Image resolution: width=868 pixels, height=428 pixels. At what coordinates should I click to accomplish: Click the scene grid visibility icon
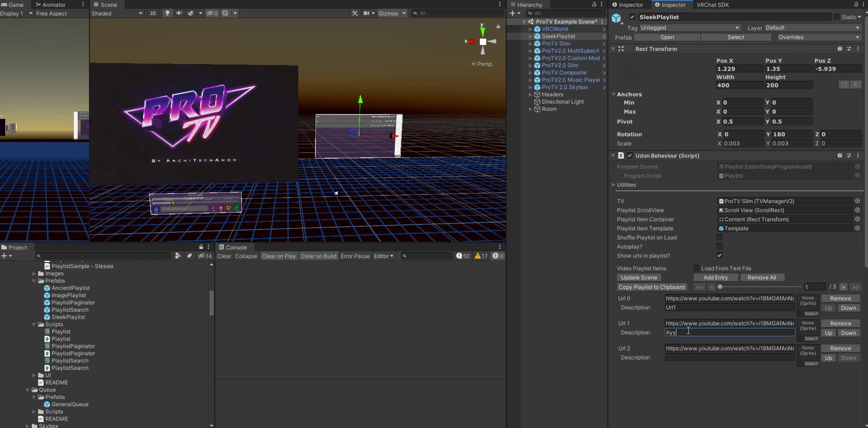[x=225, y=13]
